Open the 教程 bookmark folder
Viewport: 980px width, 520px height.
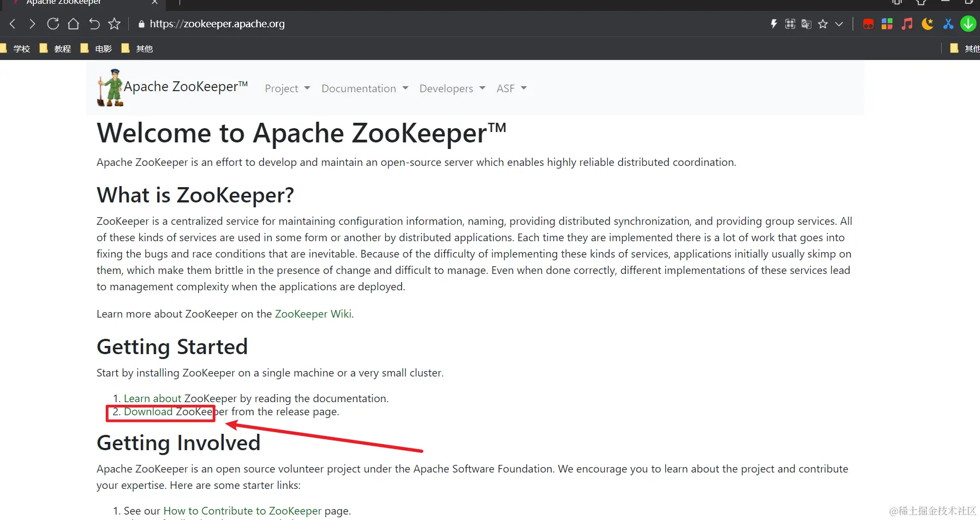56,49
